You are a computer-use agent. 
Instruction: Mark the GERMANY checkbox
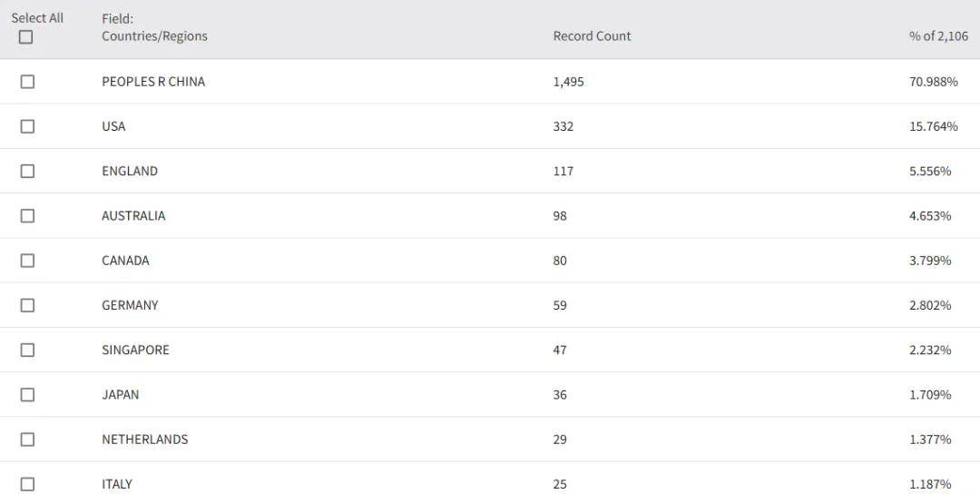tap(27, 305)
